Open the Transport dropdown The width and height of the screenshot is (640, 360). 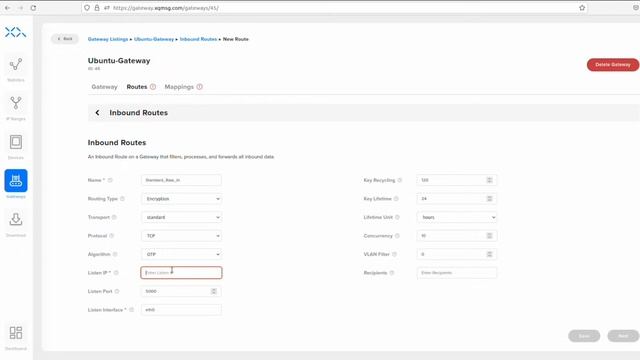point(182,217)
